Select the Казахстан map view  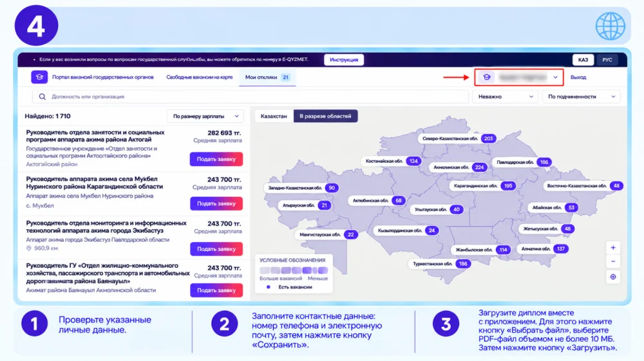[274, 116]
